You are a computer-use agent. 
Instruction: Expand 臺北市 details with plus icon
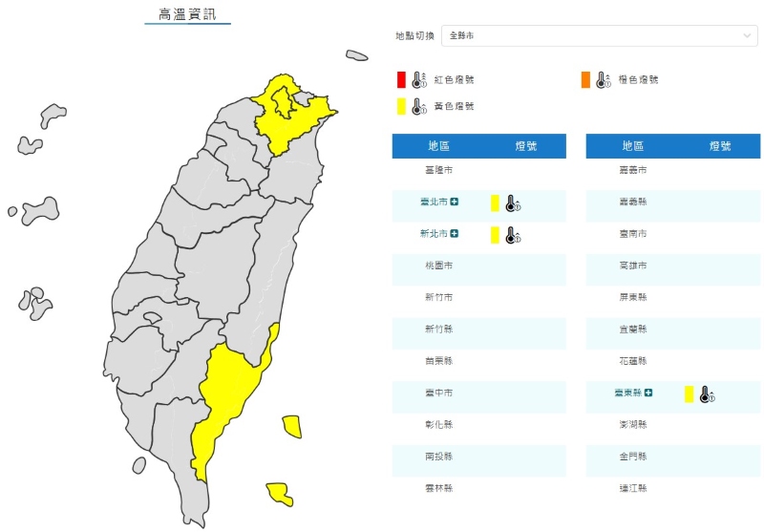(455, 202)
